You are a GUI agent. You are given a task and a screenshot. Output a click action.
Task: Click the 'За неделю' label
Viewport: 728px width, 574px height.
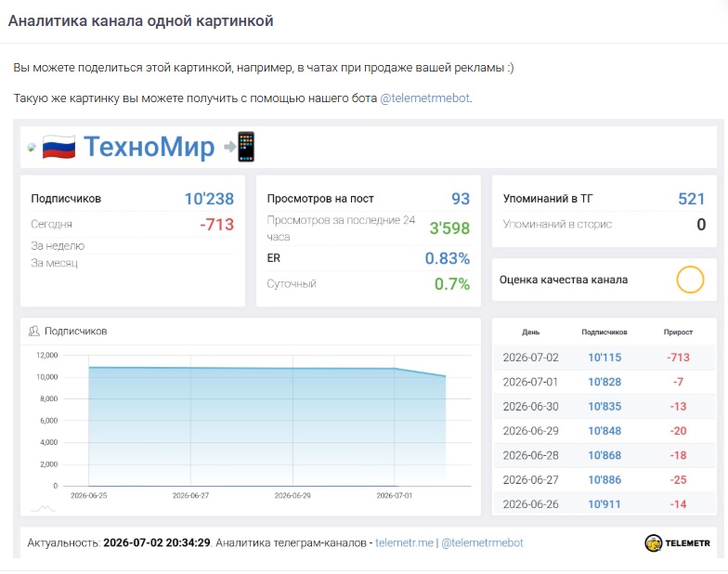pos(58,245)
